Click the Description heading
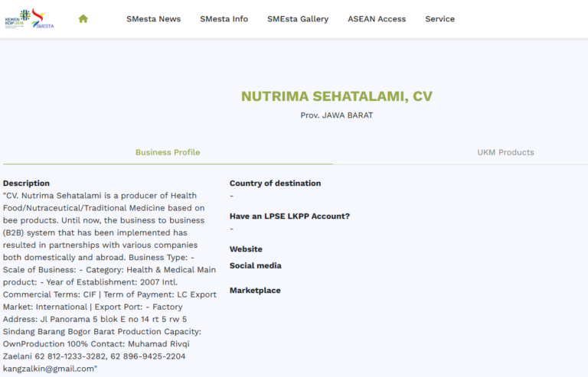 coord(26,184)
